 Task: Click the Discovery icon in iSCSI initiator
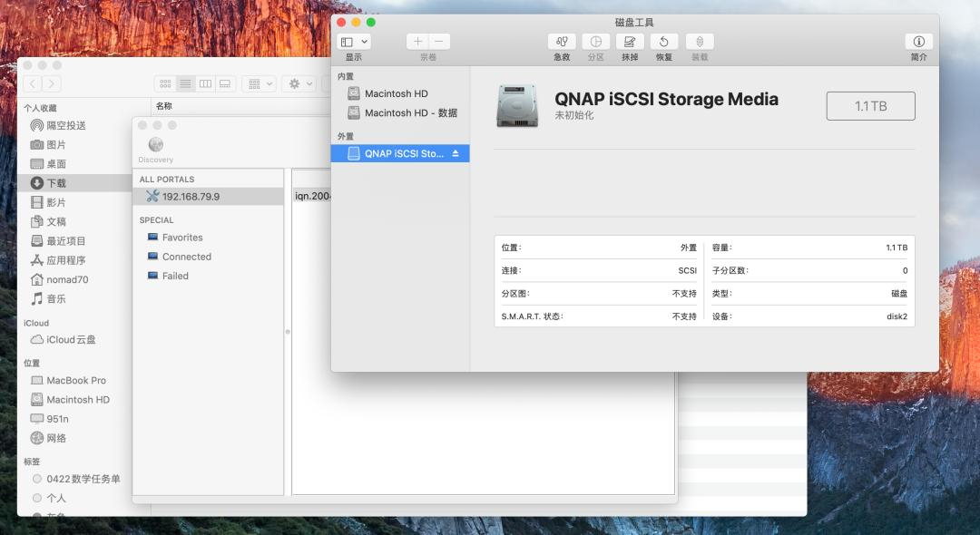pos(155,145)
